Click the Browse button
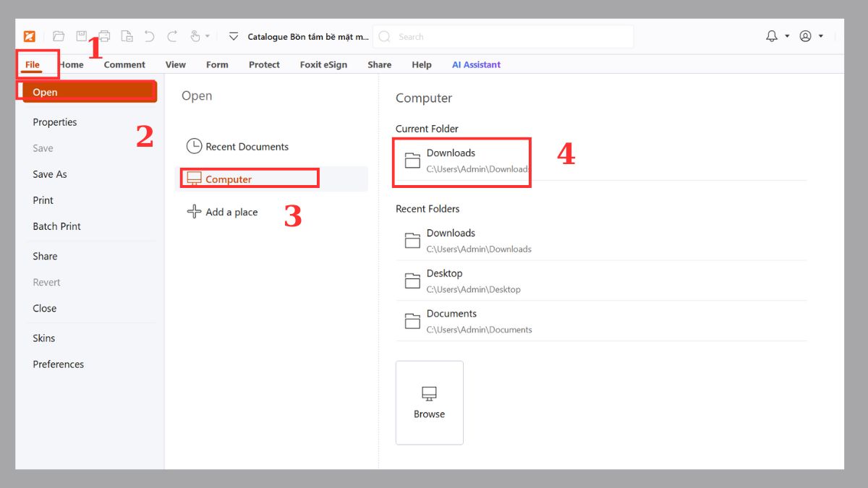 (429, 403)
